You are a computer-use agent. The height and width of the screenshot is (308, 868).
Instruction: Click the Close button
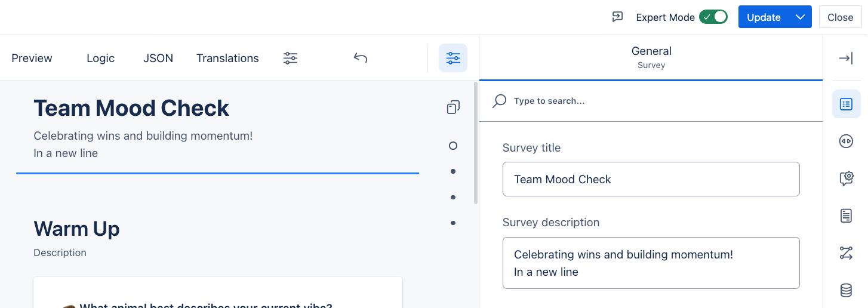click(840, 17)
